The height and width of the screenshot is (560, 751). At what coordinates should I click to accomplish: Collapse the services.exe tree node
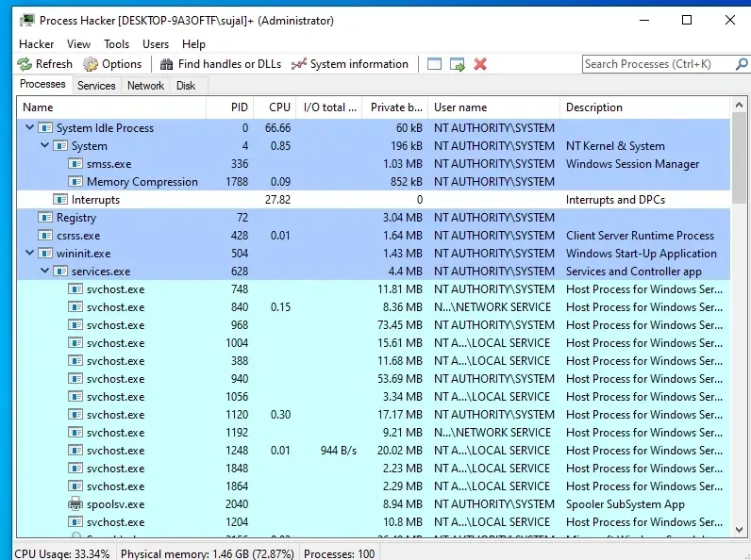44,272
